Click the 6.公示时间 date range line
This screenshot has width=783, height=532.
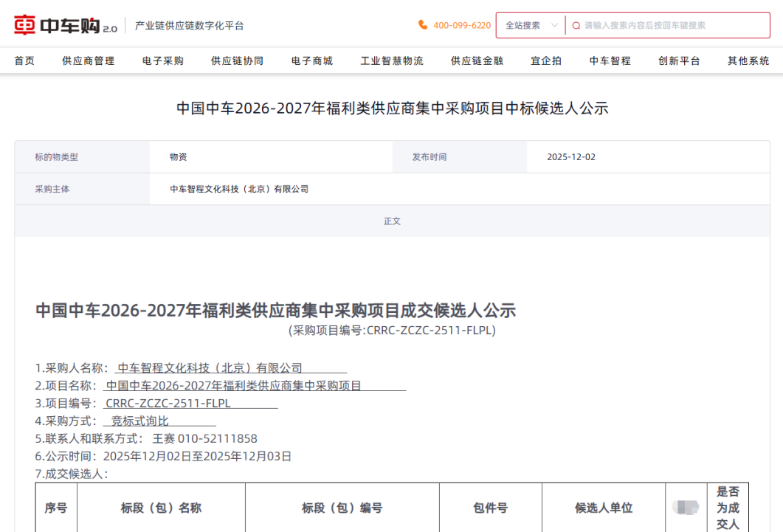pos(163,456)
